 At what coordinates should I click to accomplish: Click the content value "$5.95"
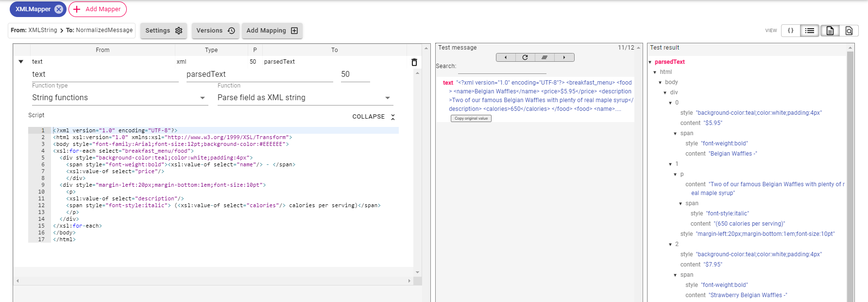point(713,123)
